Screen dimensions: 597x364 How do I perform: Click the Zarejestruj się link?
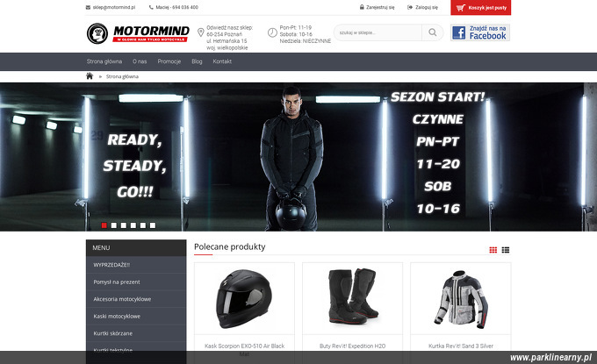[377, 7]
